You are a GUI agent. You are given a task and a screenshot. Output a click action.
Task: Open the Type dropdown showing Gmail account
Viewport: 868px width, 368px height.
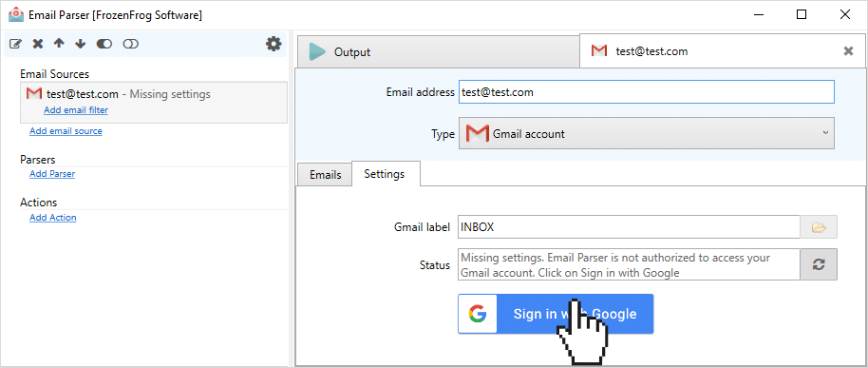(x=646, y=133)
